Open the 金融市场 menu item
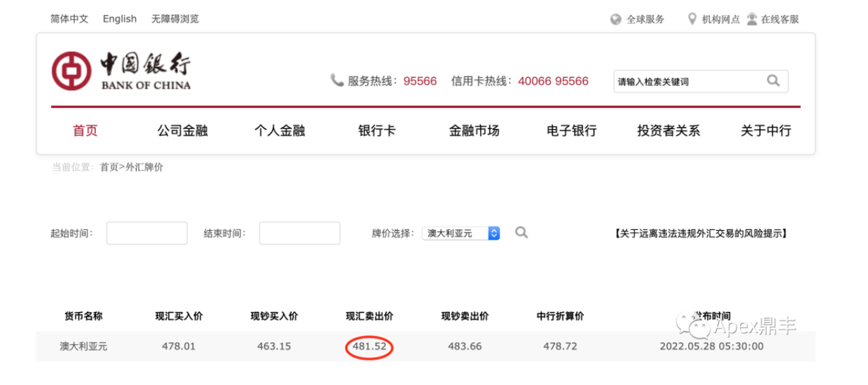This screenshot has height=385, width=868. 474,130
